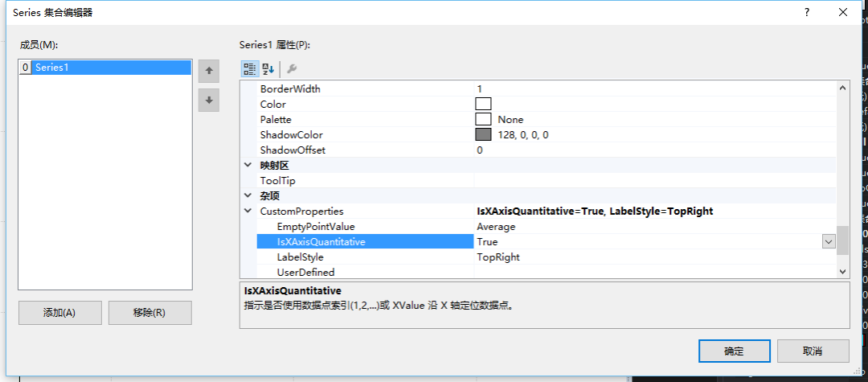
Task: Collapse the CustomProperties node
Action: (248, 211)
